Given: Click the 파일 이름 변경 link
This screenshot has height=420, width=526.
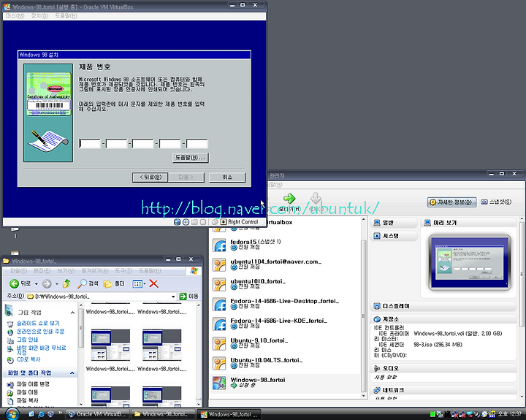Looking at the screenshot, I should pos(33,383).
